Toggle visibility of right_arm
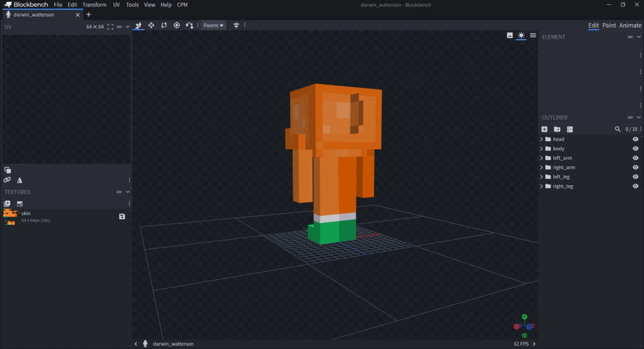Viewport: 644px width, 349px height. click(635, 168)
